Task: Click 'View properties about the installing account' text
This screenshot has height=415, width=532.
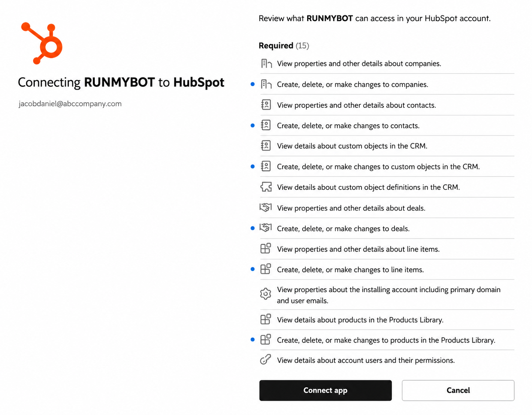Action: click(389, 295)
